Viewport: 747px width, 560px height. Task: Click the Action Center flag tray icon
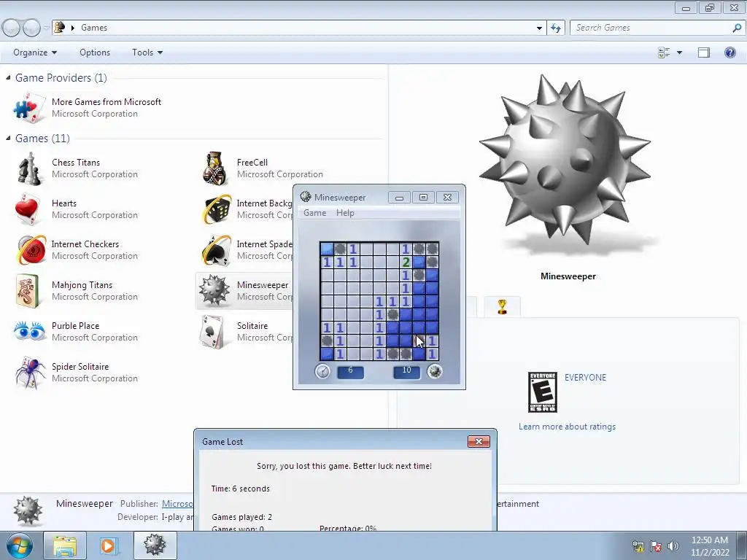click(656, 546)
